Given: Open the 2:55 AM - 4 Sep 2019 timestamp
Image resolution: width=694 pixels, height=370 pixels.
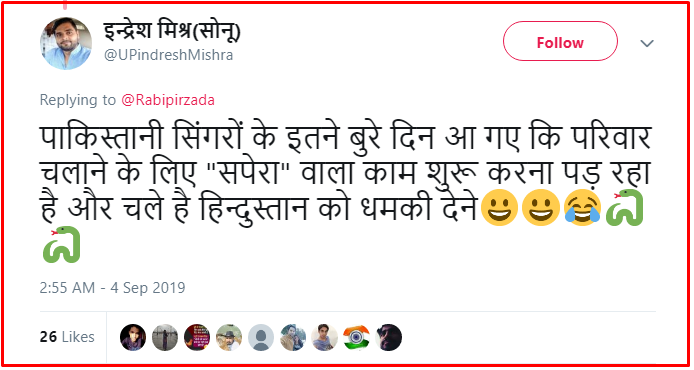Looking at the screenshot, I should tap(112, 288).
